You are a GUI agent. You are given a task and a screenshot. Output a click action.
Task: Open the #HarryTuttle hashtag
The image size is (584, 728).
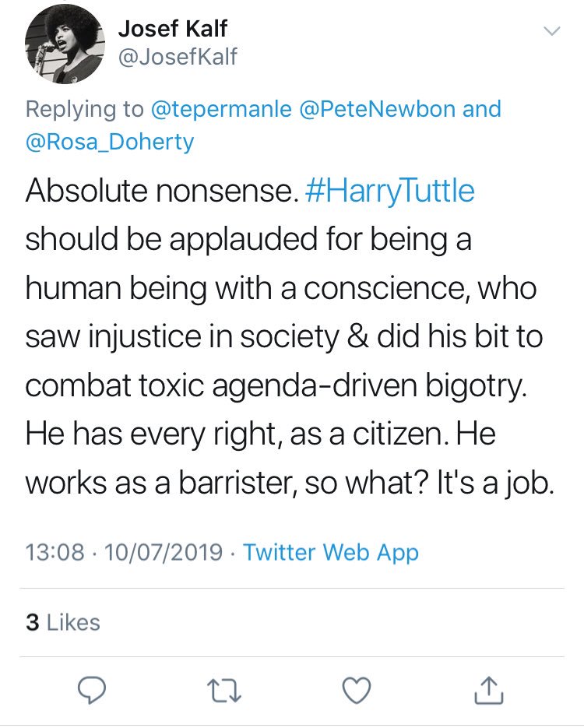pos(390,190)
